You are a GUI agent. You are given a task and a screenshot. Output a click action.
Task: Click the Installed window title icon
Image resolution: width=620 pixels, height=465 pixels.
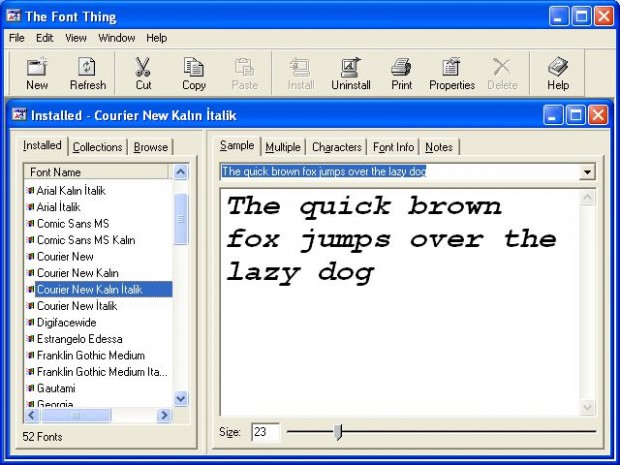[x=19, y=115]
